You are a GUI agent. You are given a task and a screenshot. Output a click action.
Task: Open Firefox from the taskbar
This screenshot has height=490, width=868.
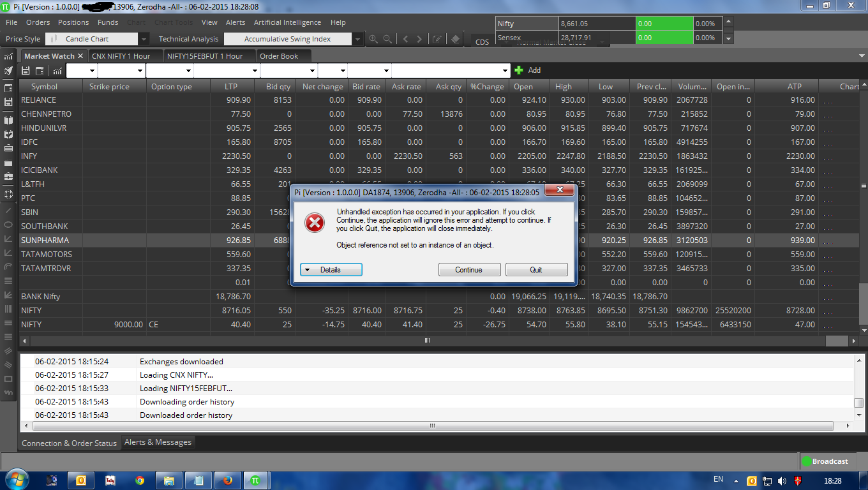(227, 479)
